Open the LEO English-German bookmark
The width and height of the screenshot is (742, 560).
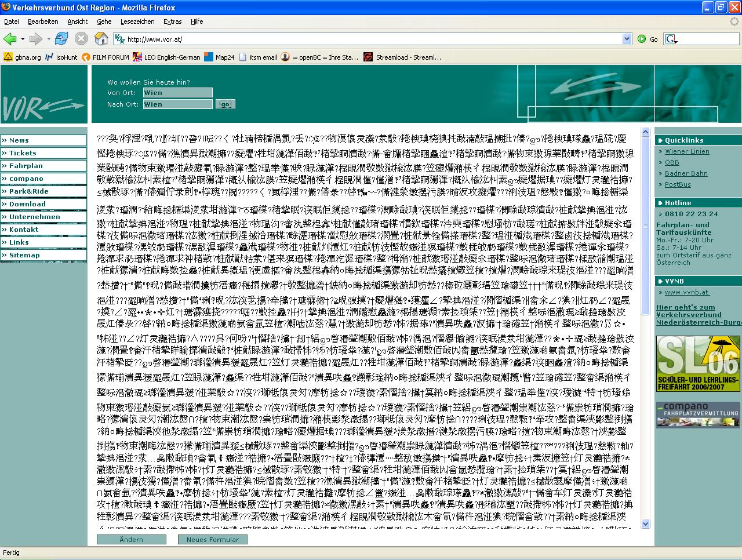(x=166, y=57)
